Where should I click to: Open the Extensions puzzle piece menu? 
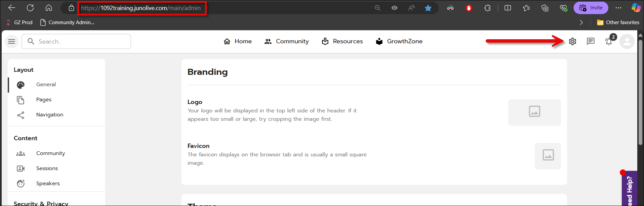click(x=487, y=8)
